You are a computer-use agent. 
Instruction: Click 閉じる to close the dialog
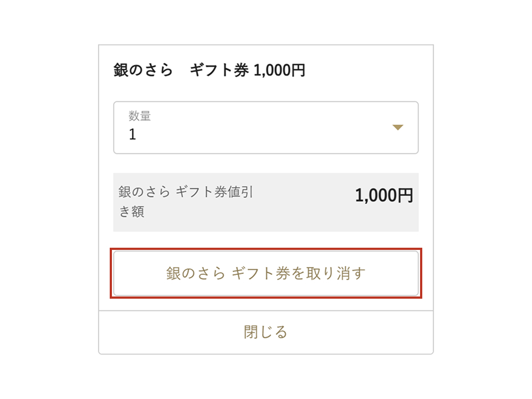[x=266, y=332]
